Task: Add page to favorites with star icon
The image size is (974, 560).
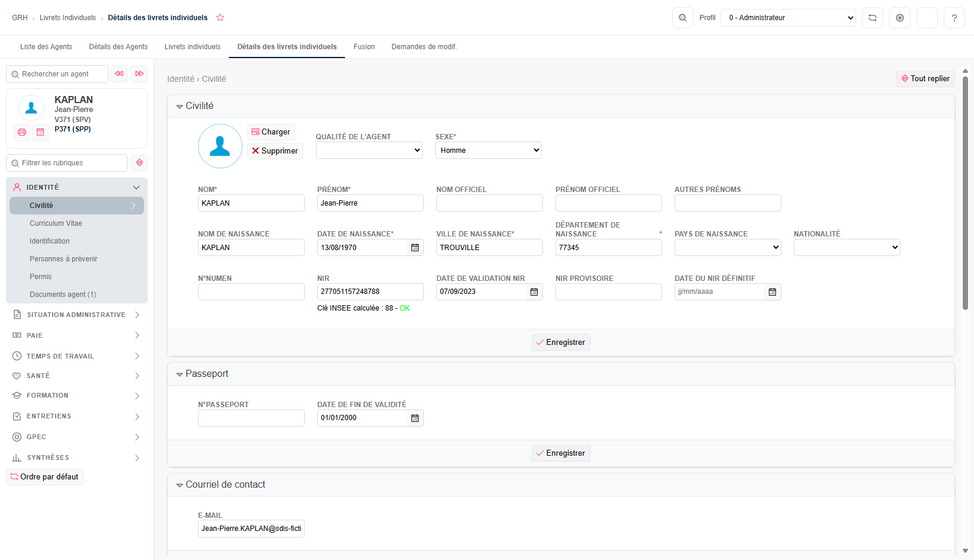Action: point(221,18)
